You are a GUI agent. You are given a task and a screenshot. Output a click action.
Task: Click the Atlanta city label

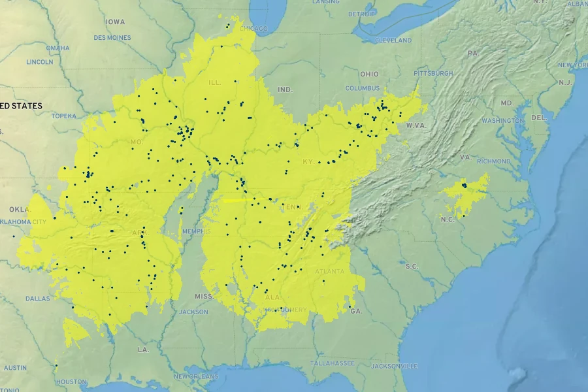[x=329, y=271]
